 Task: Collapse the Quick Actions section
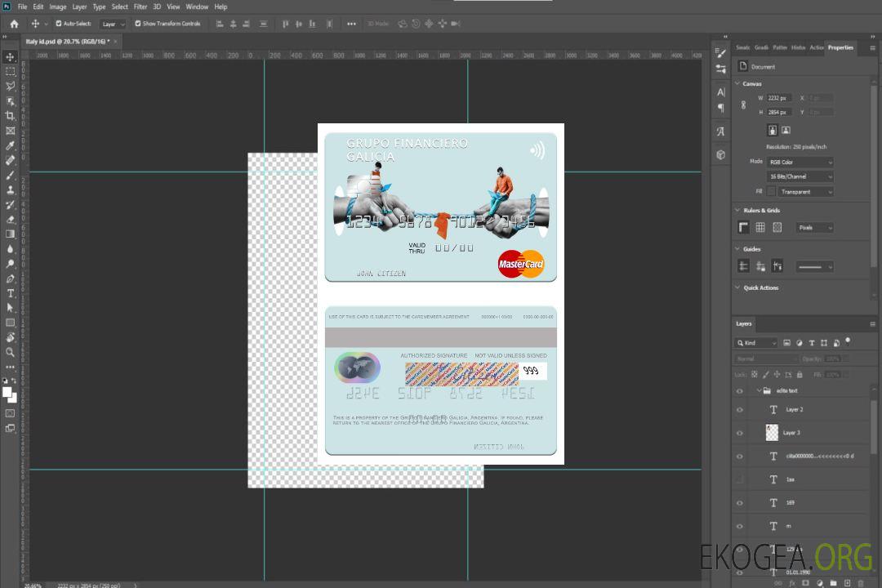[737, 287]
